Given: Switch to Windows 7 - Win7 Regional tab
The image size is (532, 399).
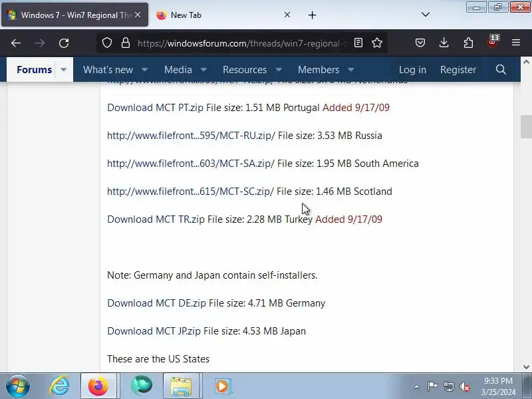Looking at the screenshot, I should coord(74,15).
